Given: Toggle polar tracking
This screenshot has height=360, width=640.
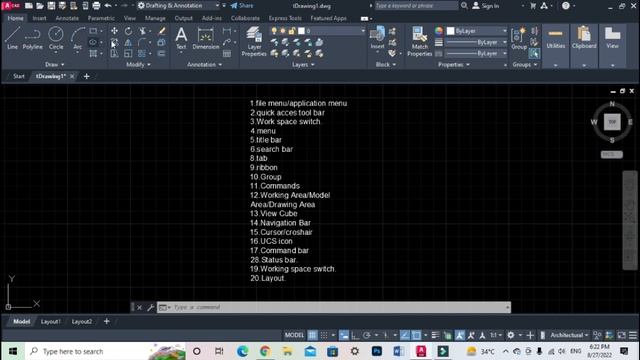Looking at the screenshot, I should tap(367, 335).
